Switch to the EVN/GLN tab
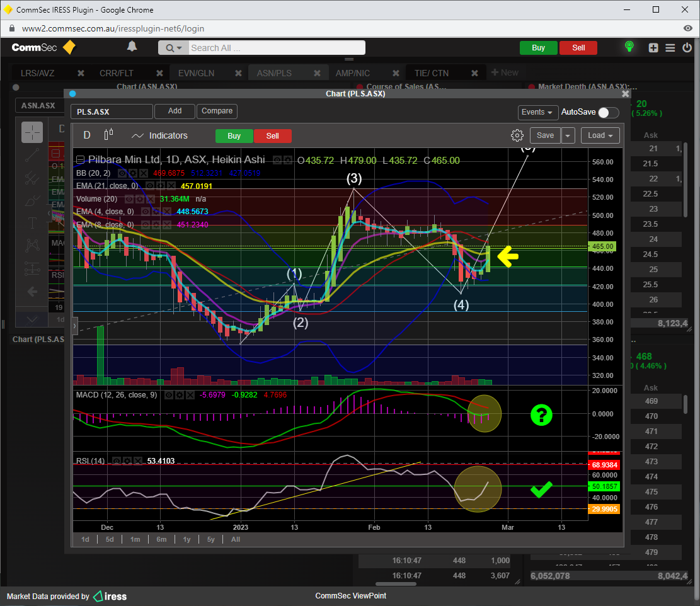 point(196,73)
